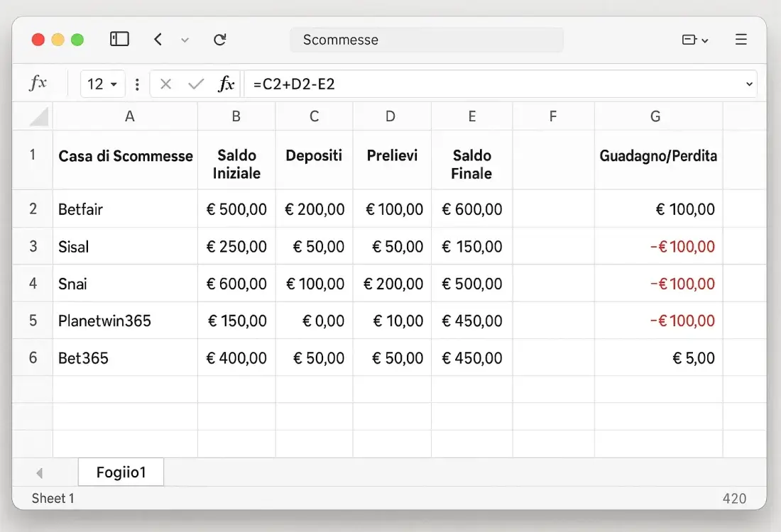Click the formula (fx) icon left of toolbar
The image size is (781, 532).
point(38,83)
